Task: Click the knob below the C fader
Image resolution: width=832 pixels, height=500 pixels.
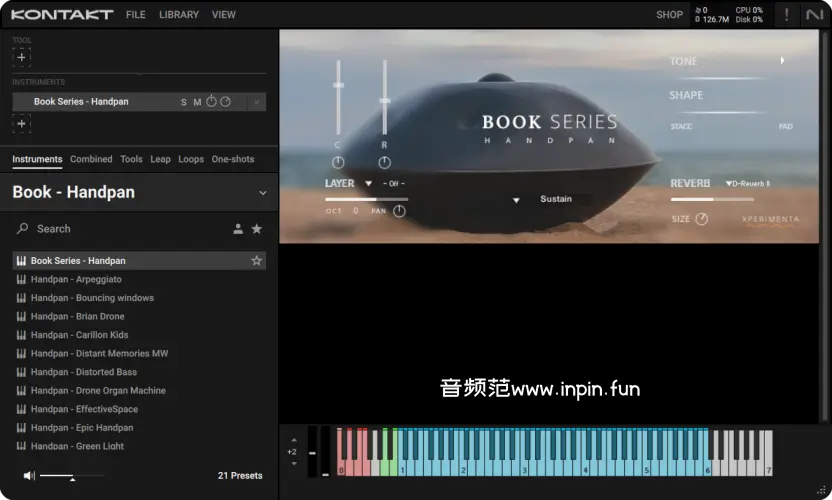Action: [338, 162]
